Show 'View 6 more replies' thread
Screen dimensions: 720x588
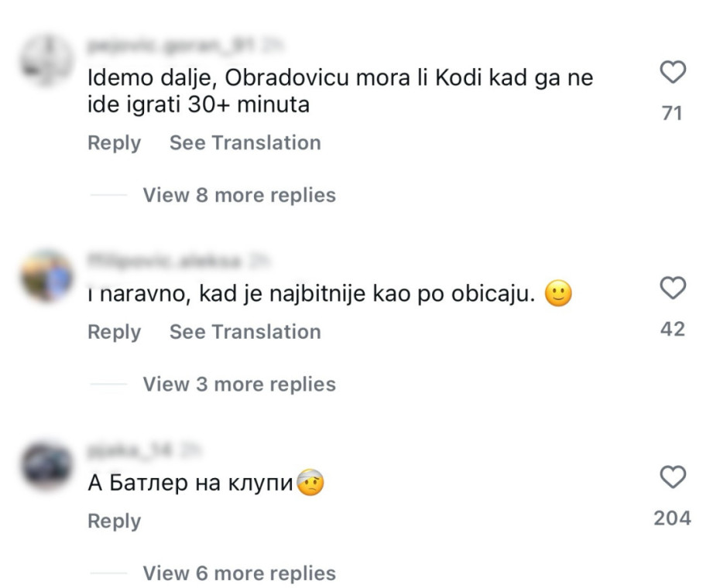pyautogui.click(x=238, y=573)
